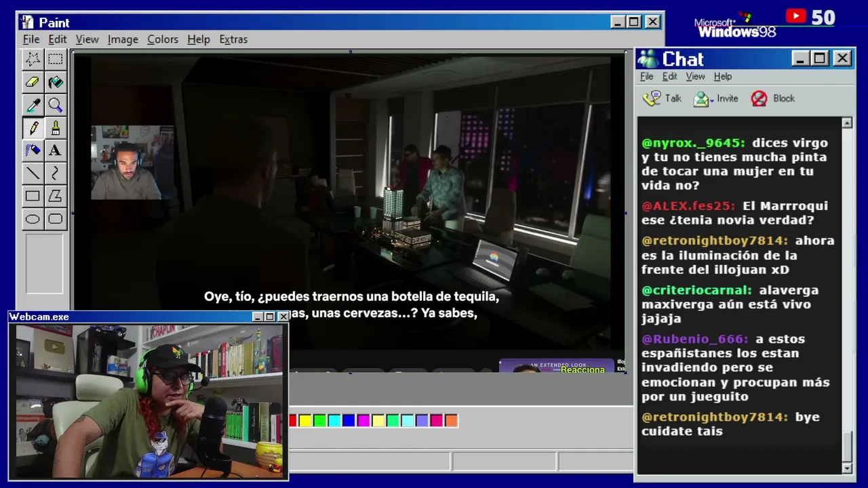Image resolution: width=868 pixels, height=488 pixels.
Task: Click the Talk phone icon in Chat
Action: (x=652, y=98)
